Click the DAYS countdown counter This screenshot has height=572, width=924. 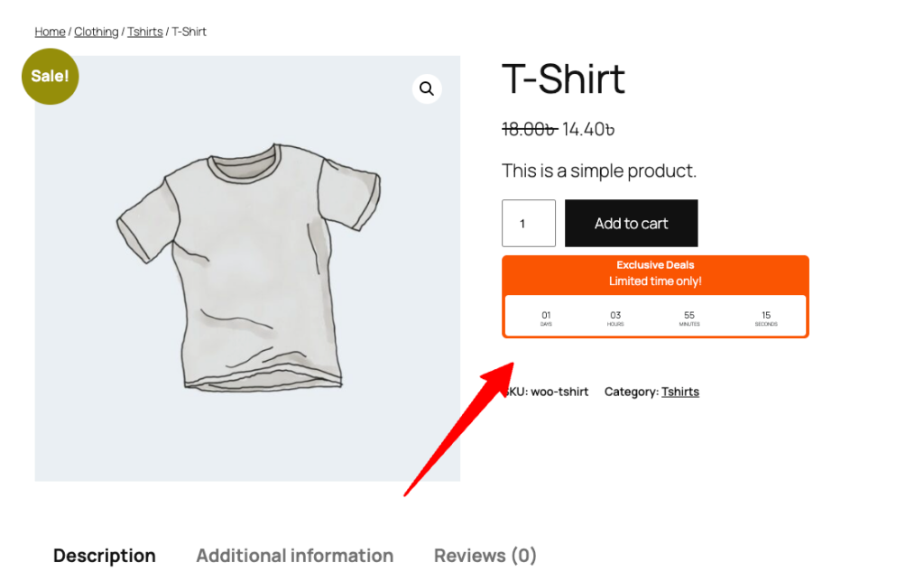click(x=545, y=318)
